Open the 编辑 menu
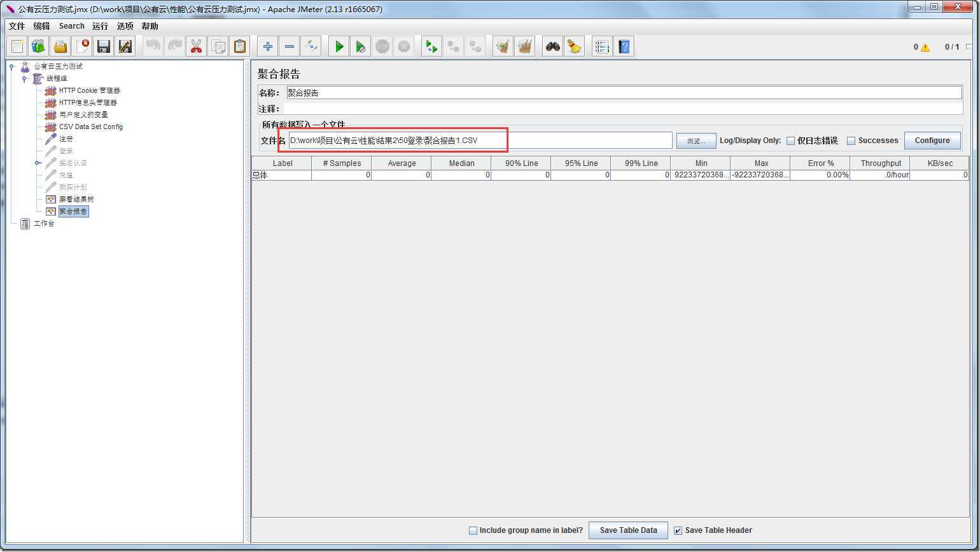The image size is (980, 552). tap(41, 26)
